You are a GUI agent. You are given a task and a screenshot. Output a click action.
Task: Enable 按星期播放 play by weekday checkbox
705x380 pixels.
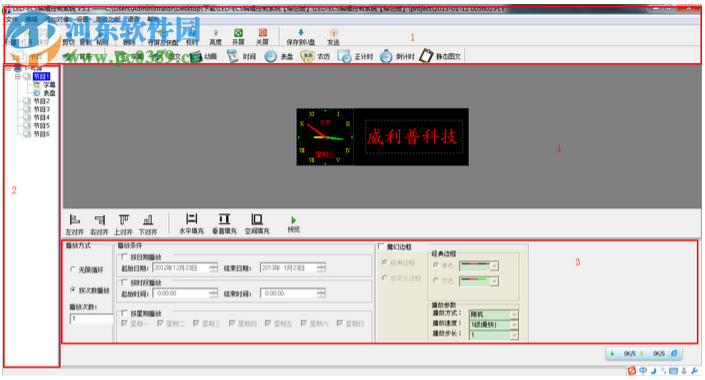124,313
